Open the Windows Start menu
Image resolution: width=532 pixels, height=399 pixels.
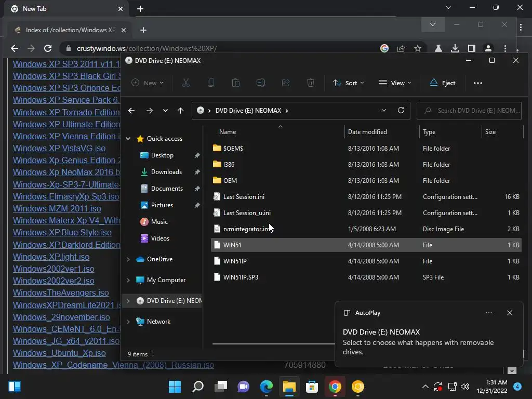175,387
